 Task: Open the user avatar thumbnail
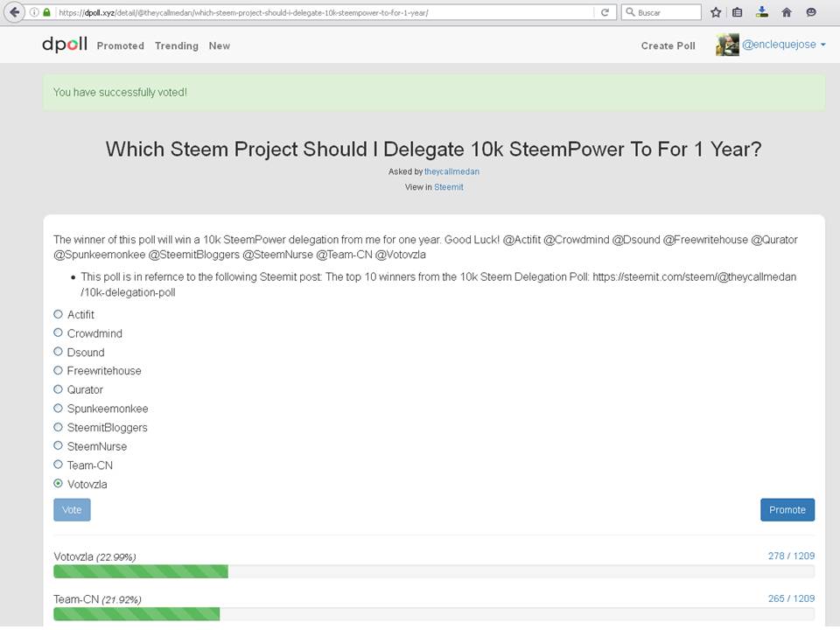tap(727, 45)
